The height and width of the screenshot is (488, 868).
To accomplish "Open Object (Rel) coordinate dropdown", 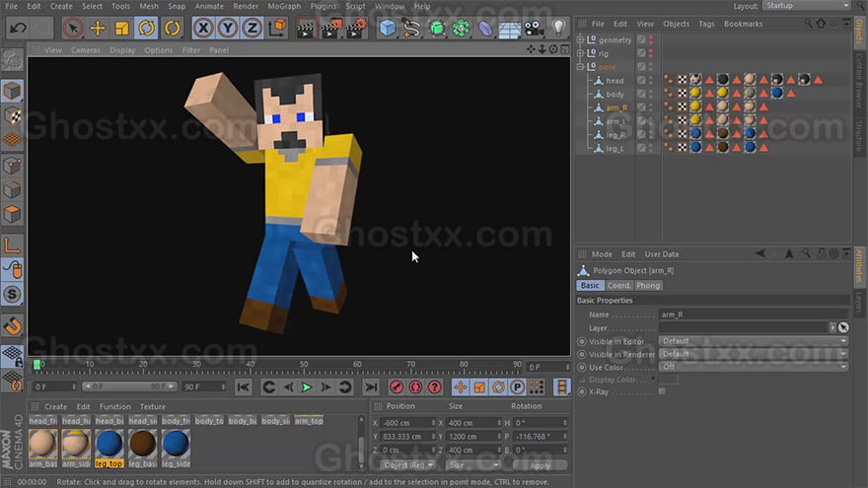I will click(x=408, y=465).
